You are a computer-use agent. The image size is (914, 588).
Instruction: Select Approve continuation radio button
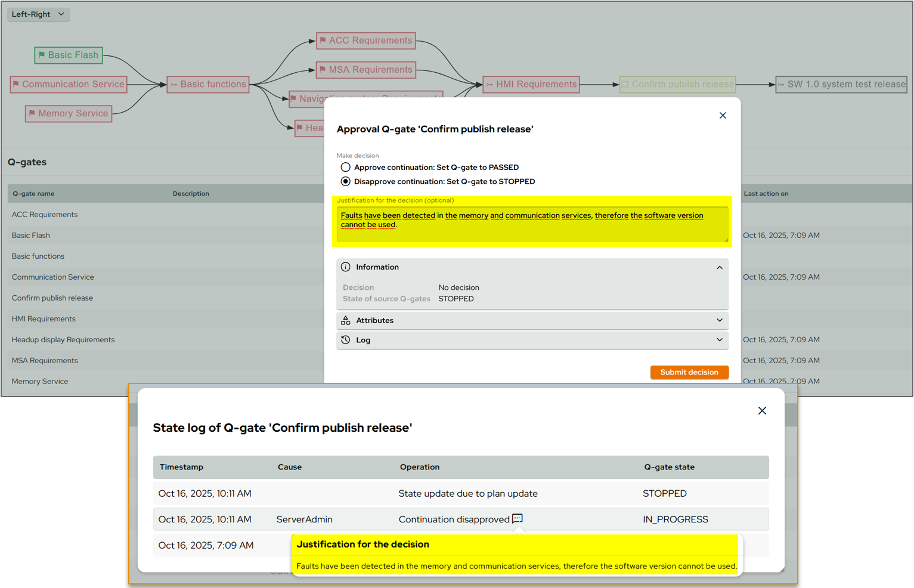[346, 168]
